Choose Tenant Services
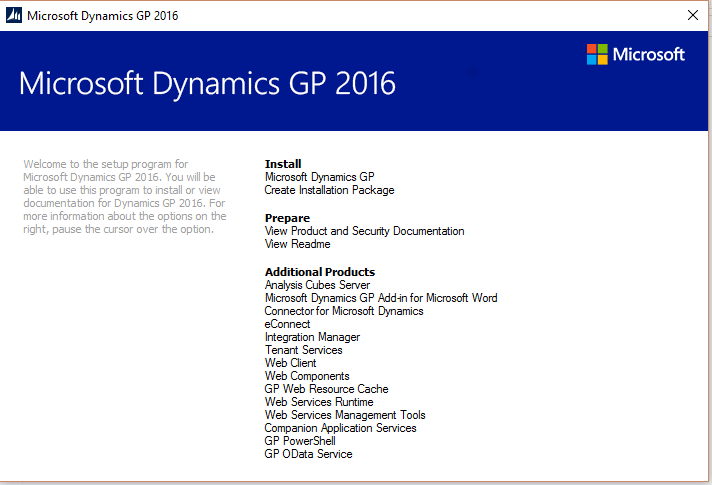712x485 pixels. [303, 350]
